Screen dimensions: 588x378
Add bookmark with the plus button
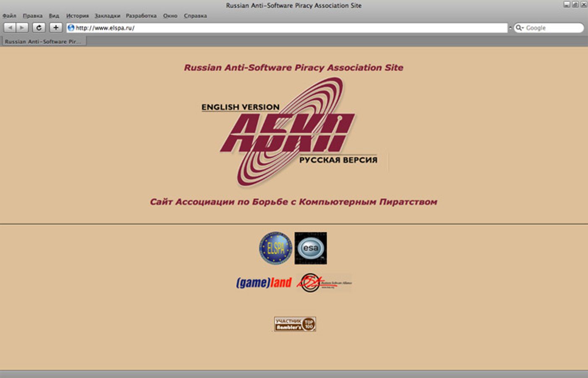pyautogui.click(x=56, y=28)
